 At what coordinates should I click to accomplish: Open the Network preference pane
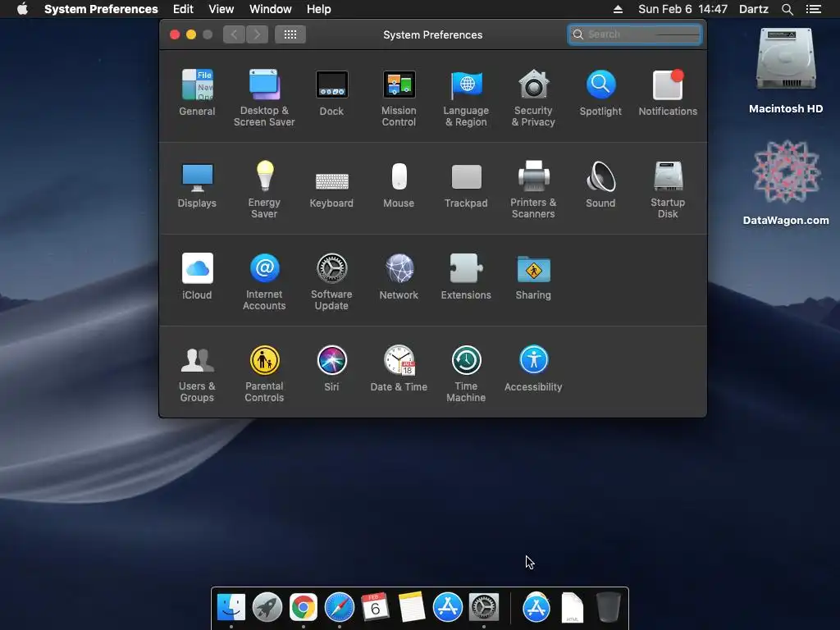coord(399,276)
